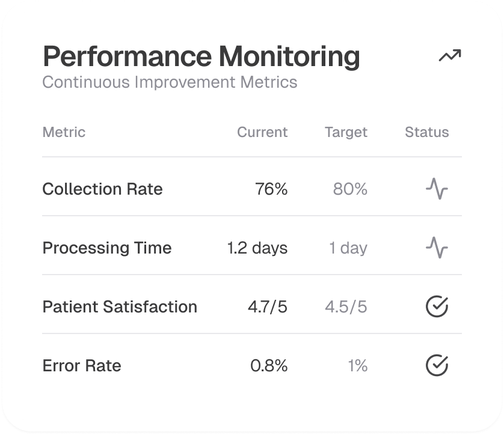Image resolution: width=504 pixels, height=435 pixels.
Task: Click Collection Rate activity pulse status icon
Action: coord(437,189)
